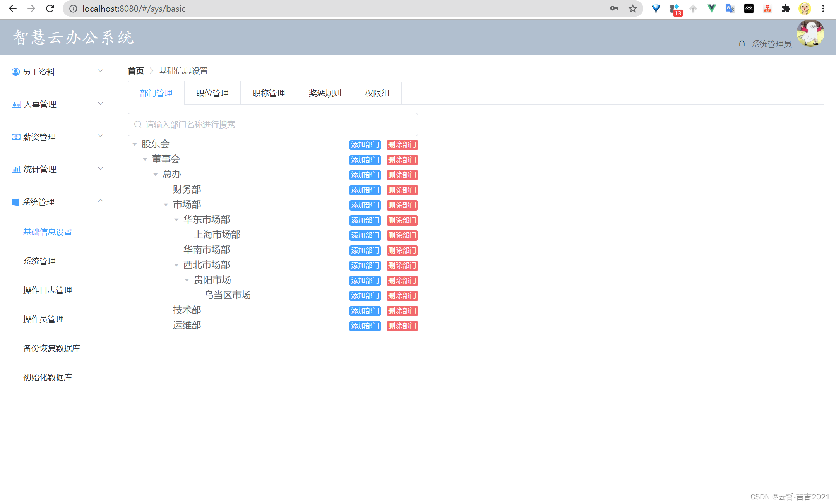
Task: Click the notification bell icon
Action: tap(742, 44)
